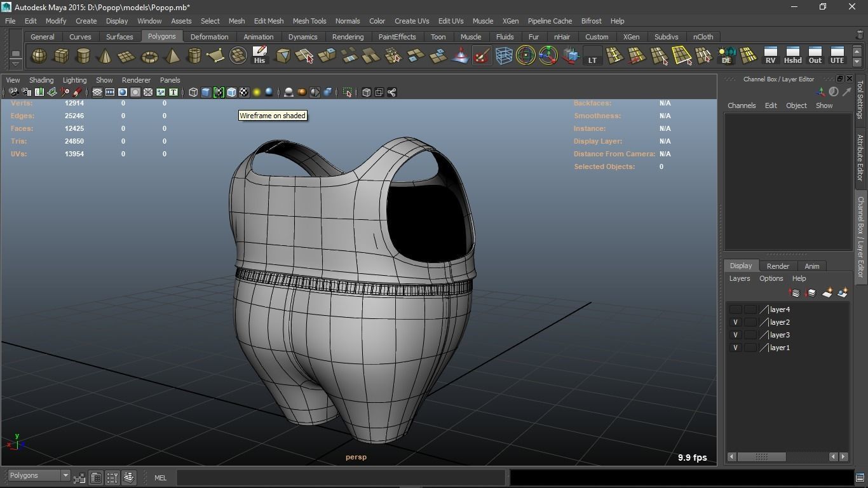This screenshot has height=488, width=868.
Task: Toggle textured display checker icon
Action: tap(244, 92)
